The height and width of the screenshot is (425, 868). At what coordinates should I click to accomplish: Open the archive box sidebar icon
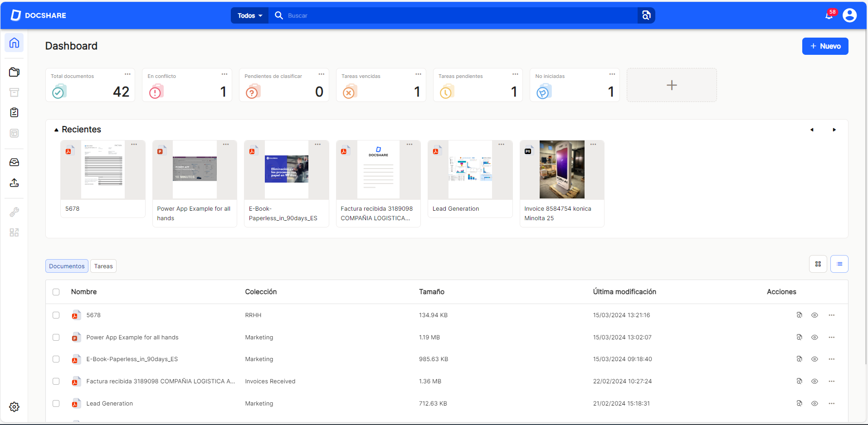[x=14, y=92]
